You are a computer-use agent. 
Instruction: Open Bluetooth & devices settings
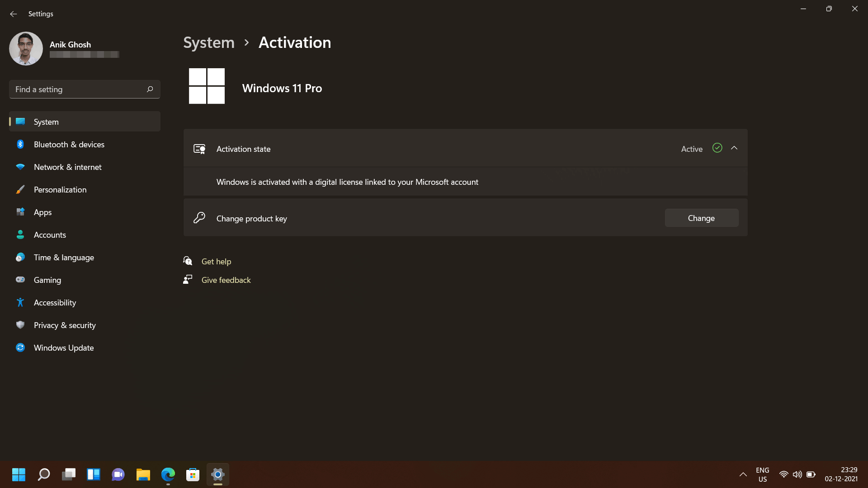click(85, 145)
